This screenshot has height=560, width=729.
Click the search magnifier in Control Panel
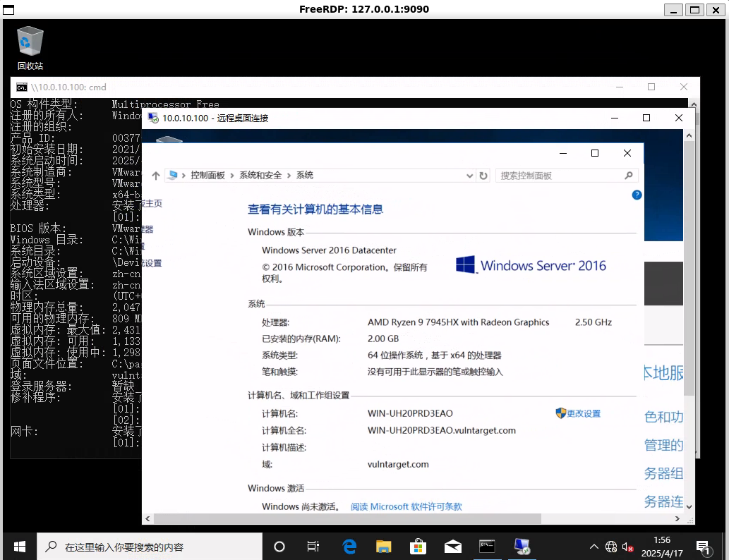[x=629, y=176]
